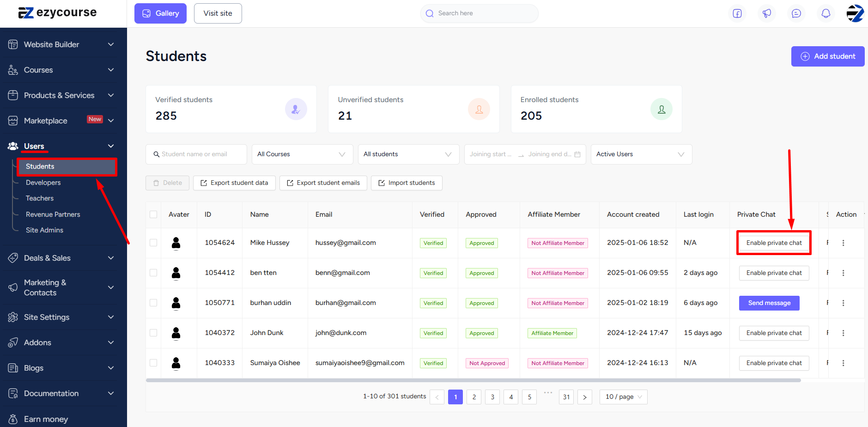Click the Courses sidebar icon
This screenshot has height=427, width=868.
pyautogui.click(x=13, y=70)
